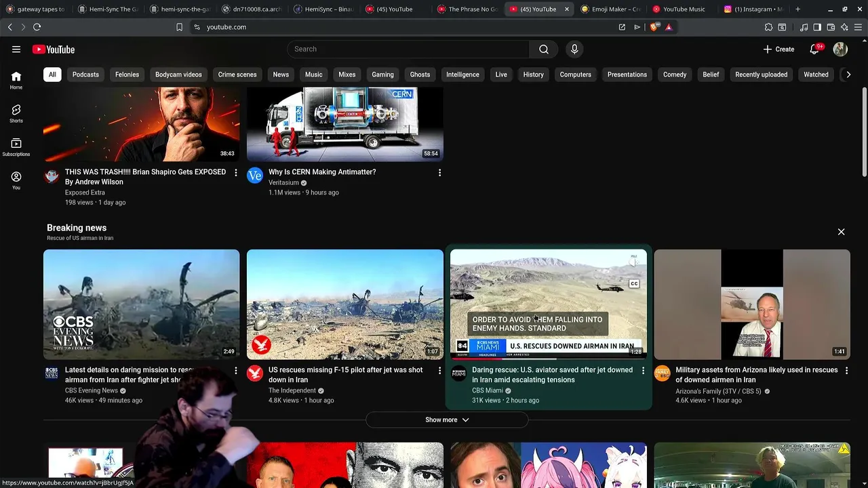This screenshot has height=488, width=868.
Task: Go back with the browser back arrow
Action: (9, 27)
